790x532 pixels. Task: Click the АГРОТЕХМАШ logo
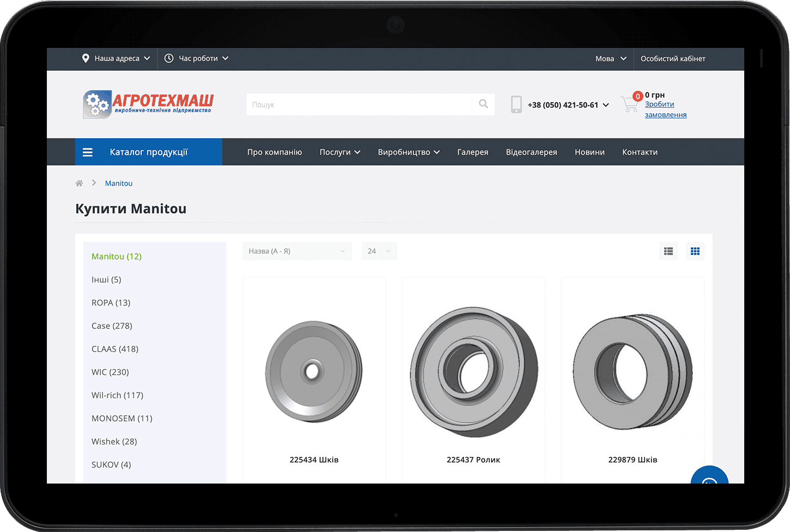click(148, 103)
